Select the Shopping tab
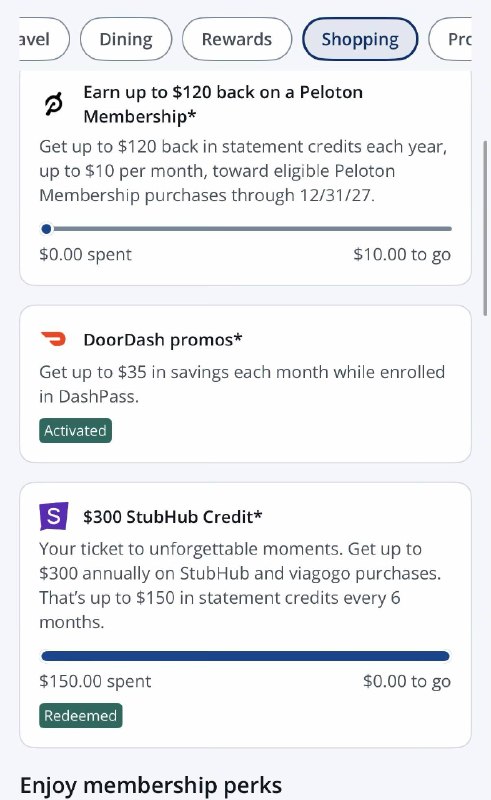This screenshot has height=800, width=491. 360,39
